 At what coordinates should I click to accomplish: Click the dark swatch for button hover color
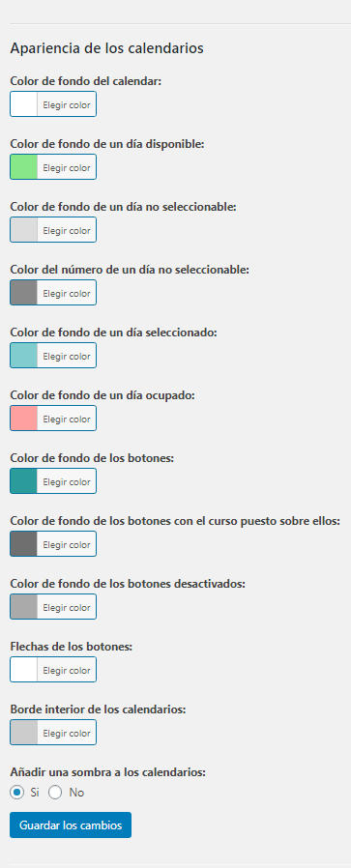pyautogui.click(x=24, y=544)
